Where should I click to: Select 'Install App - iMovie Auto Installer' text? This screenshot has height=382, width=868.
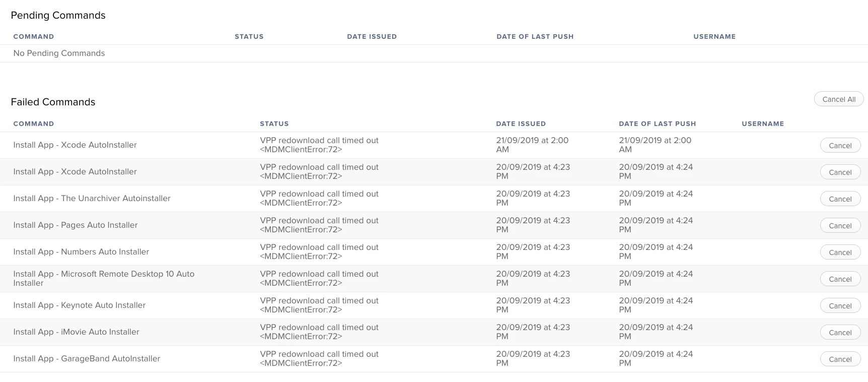click(x=76, y=332)
